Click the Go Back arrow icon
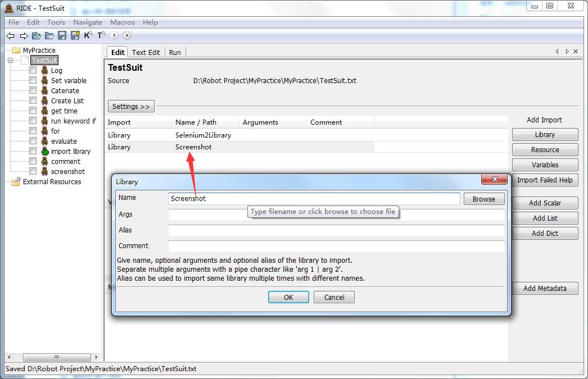588x379 pixels. point(10,35)
